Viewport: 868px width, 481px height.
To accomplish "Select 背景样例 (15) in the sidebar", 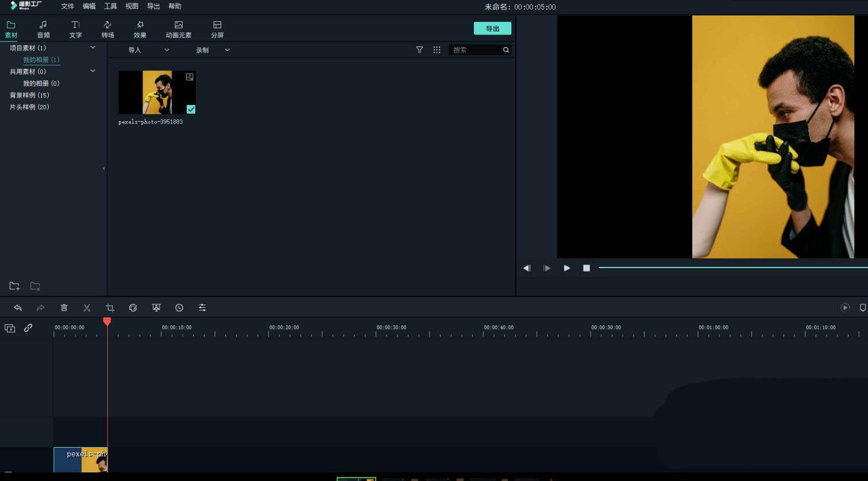I will 29,95.
